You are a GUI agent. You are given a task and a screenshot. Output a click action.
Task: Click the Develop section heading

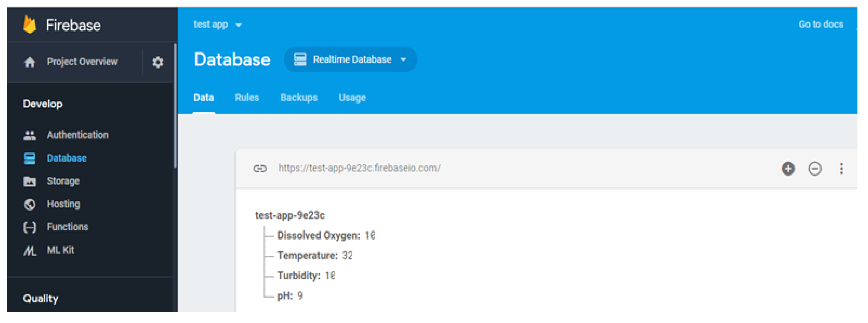coord(42,104)
